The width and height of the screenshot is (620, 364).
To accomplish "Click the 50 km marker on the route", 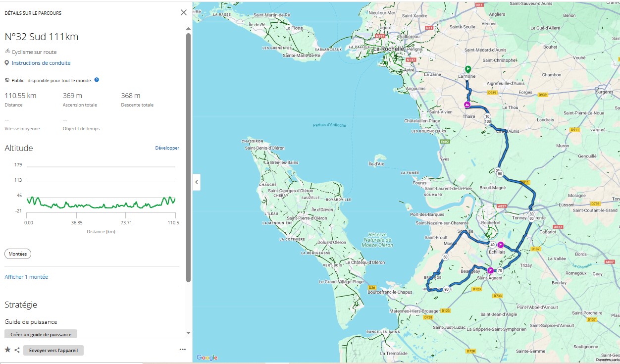I will point(446,257).
